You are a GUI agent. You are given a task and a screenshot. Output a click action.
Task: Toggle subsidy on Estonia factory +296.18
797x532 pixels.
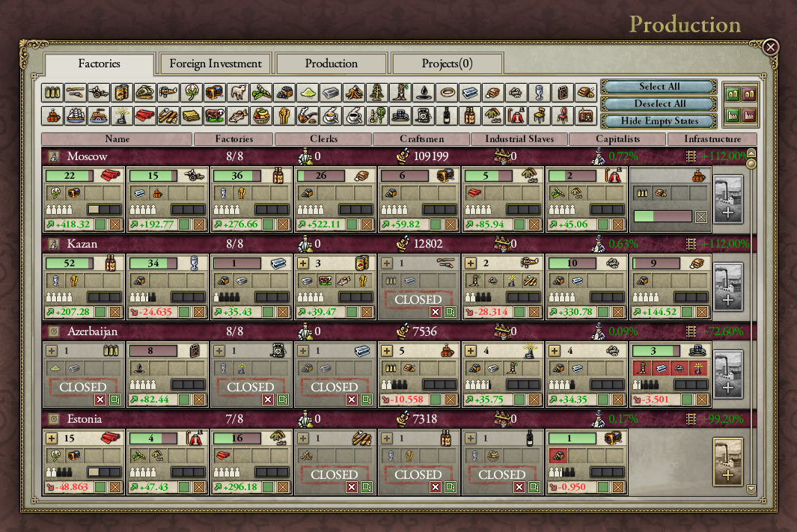pyautogui.click(x=269, y=487)
